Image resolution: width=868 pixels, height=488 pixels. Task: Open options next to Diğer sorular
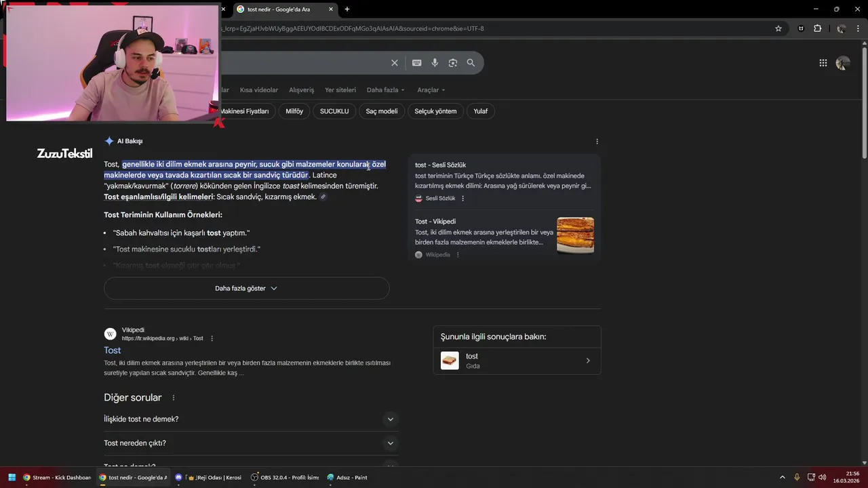point(174,398)
